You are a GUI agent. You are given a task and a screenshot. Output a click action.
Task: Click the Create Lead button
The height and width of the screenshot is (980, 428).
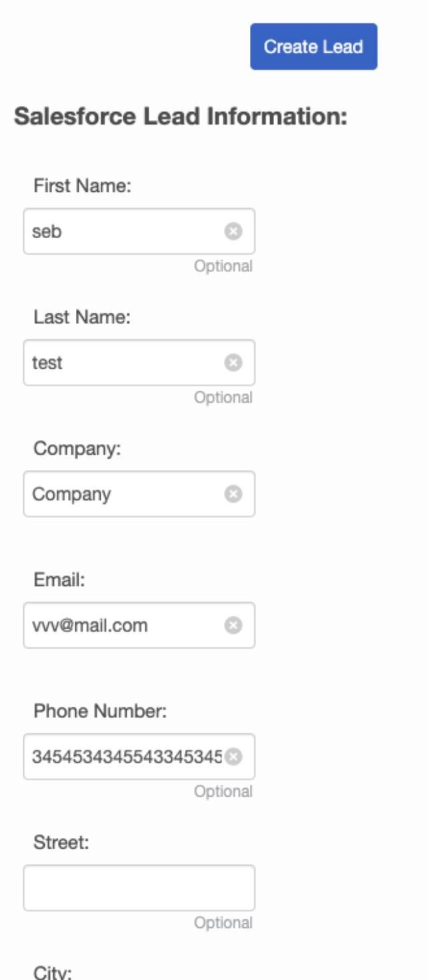pos(313,47)
